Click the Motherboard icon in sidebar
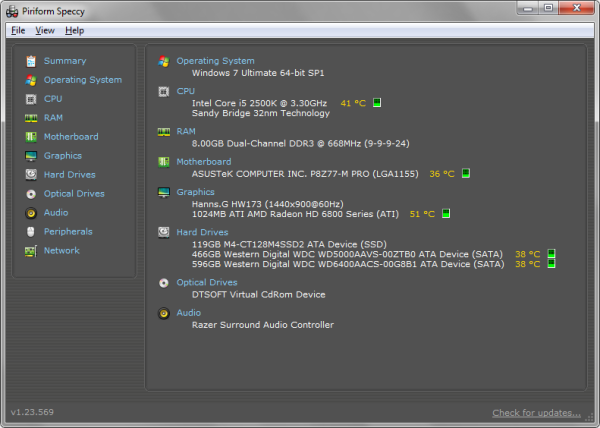 [31, 137]
